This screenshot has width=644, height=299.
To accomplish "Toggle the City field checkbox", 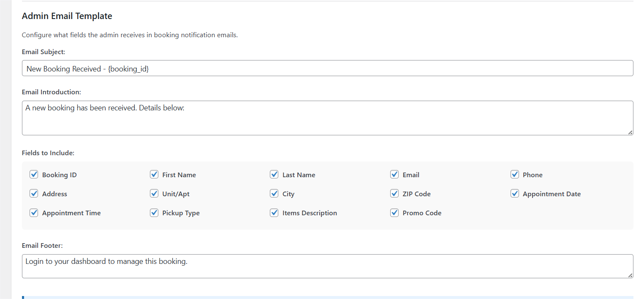I will coord(274,193).
